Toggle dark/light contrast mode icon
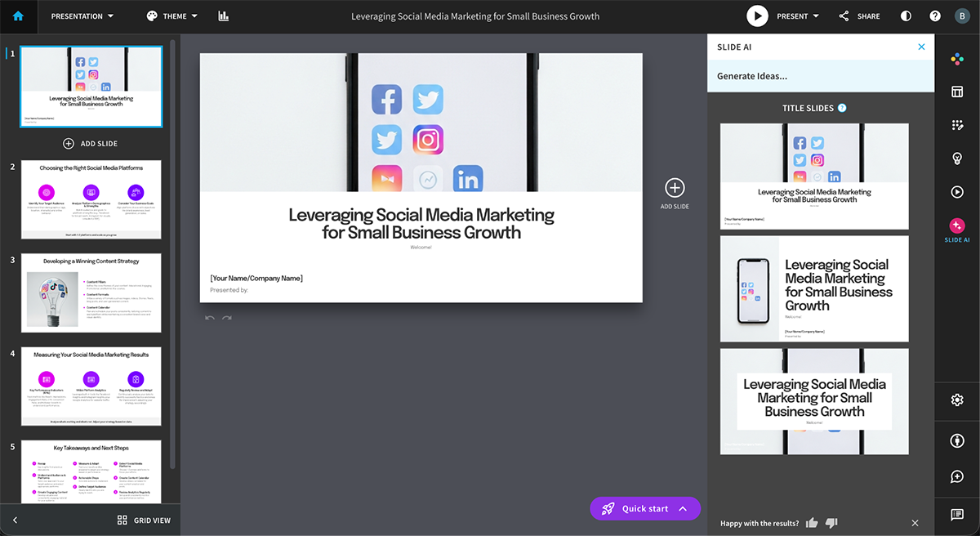The height and width of the screenshot is (536, 980). tap(906, 16)
